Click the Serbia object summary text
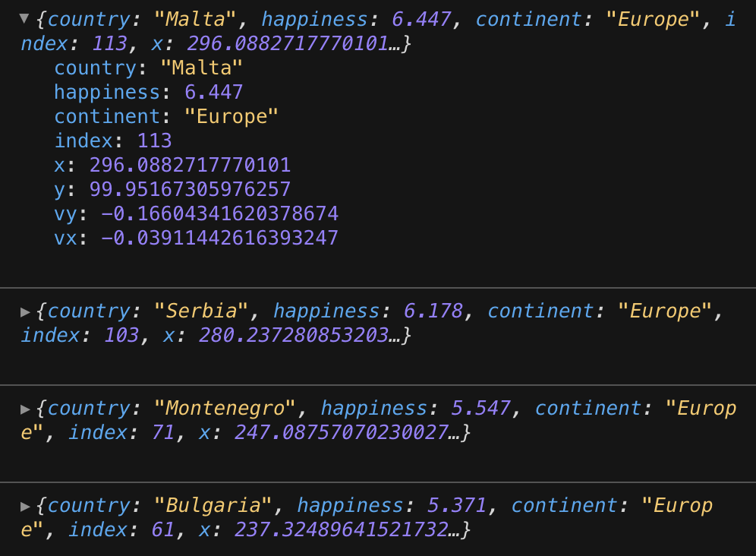The width and height of the screenshot is (756, 556). [372, 323]
